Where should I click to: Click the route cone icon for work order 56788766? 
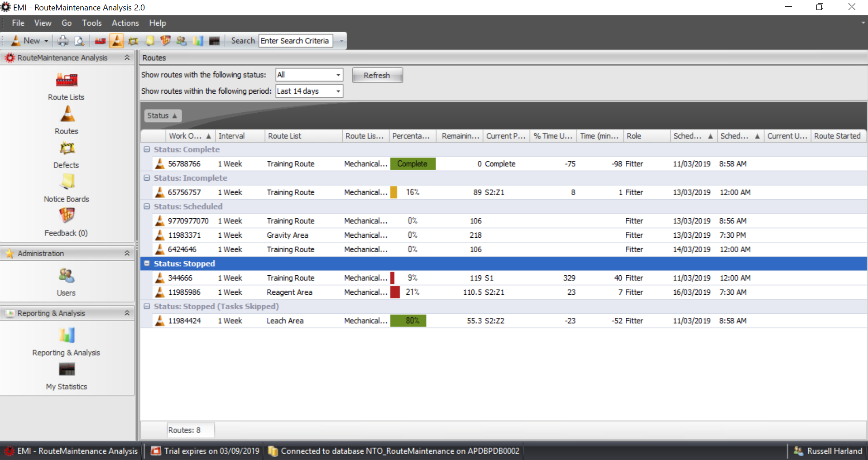point(160,164)
